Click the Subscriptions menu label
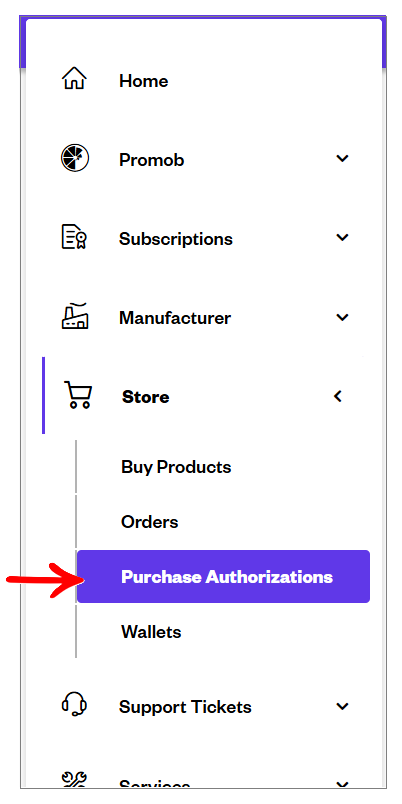Image resolution: width=402 pixels, height=804 pixels. (x=176, y=239)
